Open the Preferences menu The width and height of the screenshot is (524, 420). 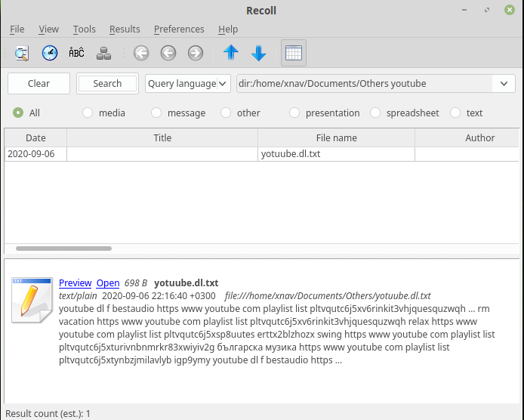[179, 29]
